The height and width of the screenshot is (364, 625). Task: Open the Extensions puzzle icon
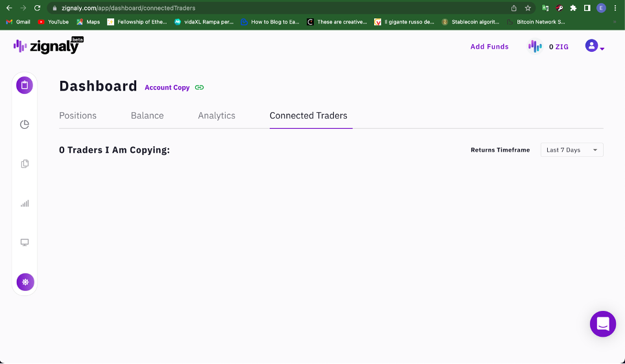[573, 8]
